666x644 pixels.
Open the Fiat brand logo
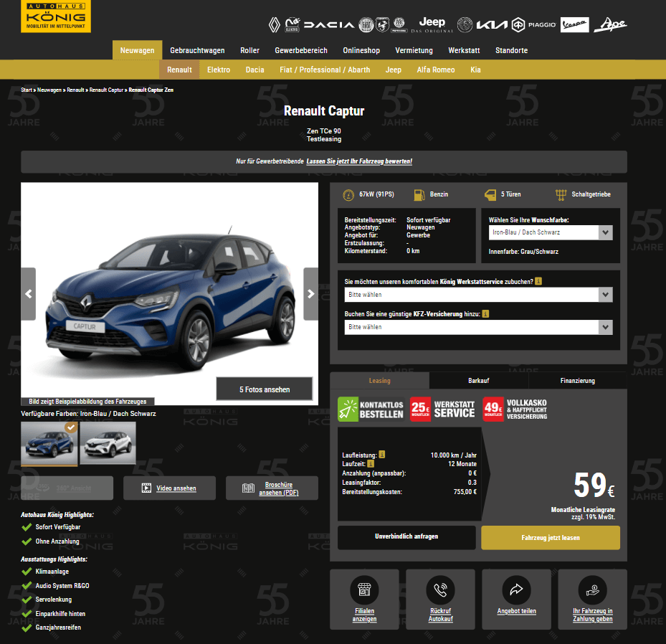(x=366, y=25)
